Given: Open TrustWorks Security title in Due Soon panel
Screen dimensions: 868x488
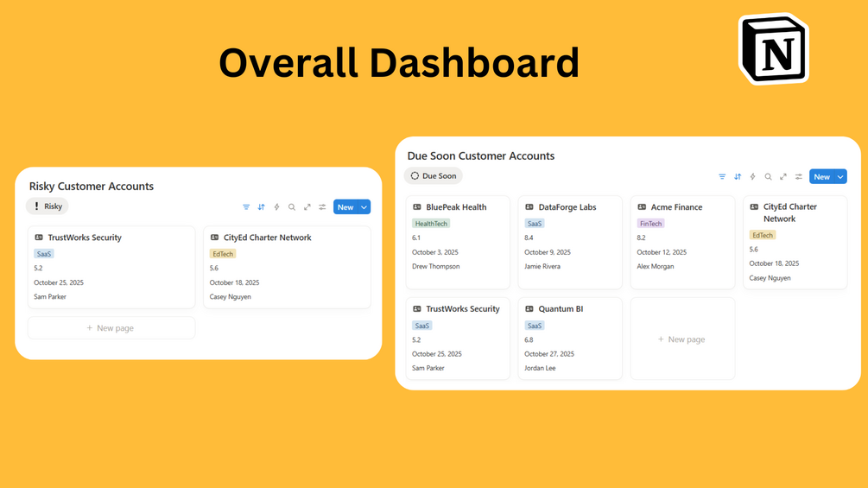Looking at the screenshot, I should coord(463,308).
